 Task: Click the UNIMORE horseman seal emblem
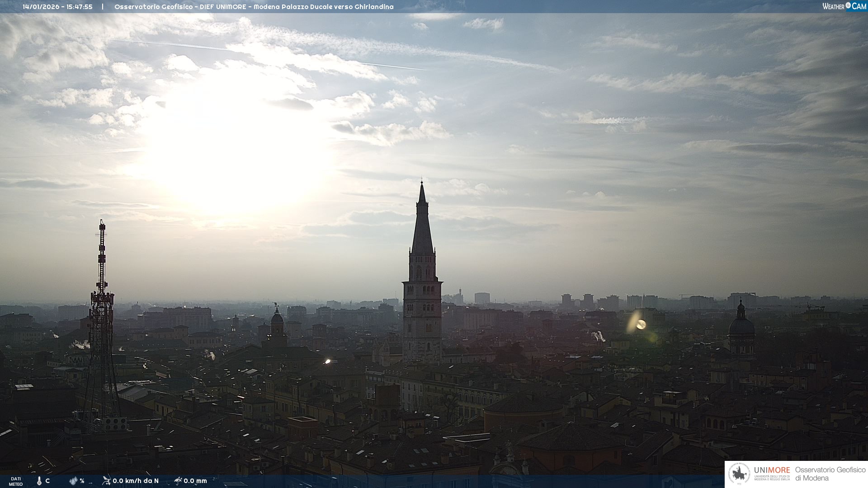(740, 474)
